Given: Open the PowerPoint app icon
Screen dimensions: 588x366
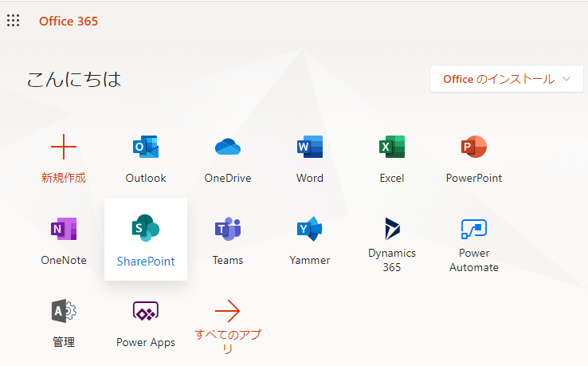Looking at the screenshot, I should coord(474,147).
